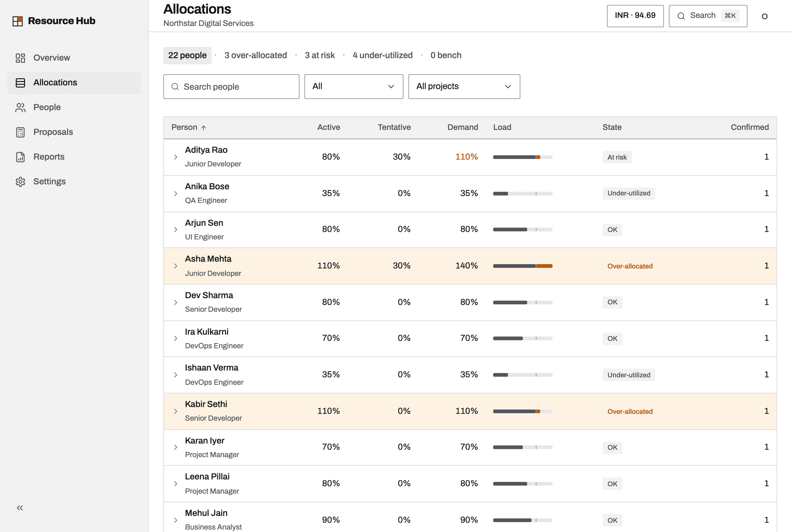Viewport: 792px width, 532px height.
Task: Select the '0 bench' filter
Action: 446,55
